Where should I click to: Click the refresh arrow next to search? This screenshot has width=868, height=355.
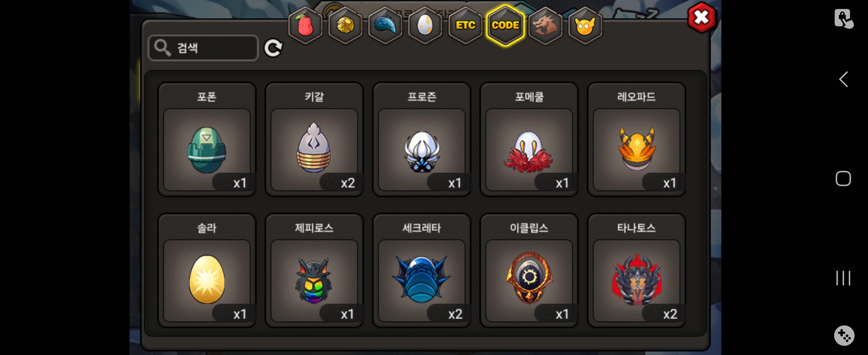pos(273,48)
